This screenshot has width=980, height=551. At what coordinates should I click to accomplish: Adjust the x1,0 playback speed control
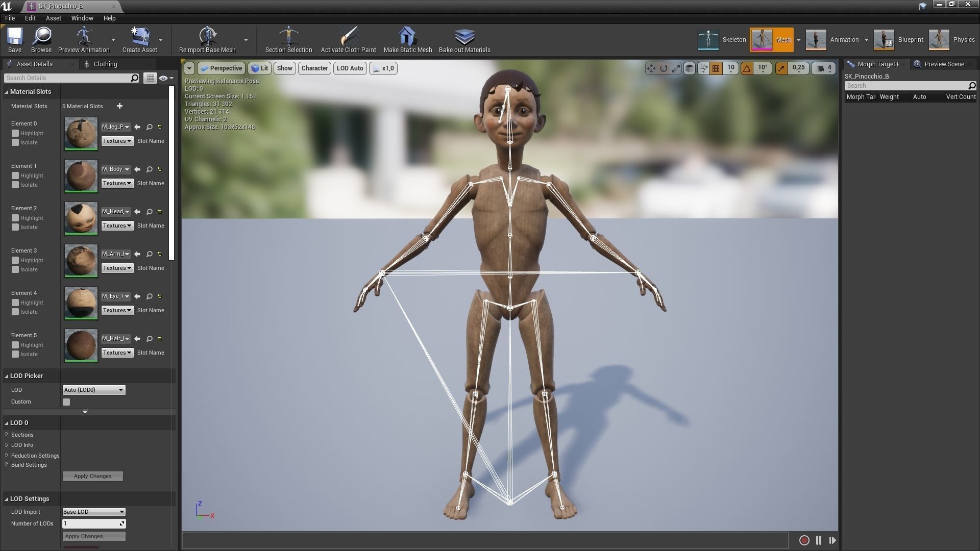383,68
